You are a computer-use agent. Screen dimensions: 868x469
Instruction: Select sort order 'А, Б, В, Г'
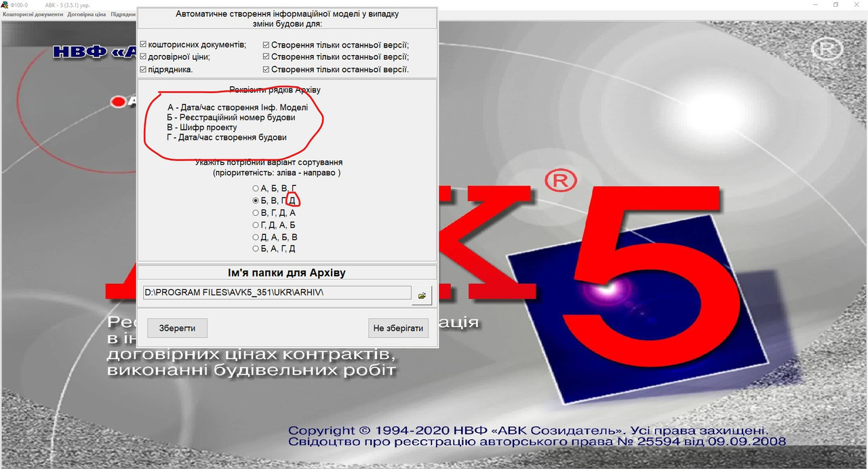tap(256, 188)
